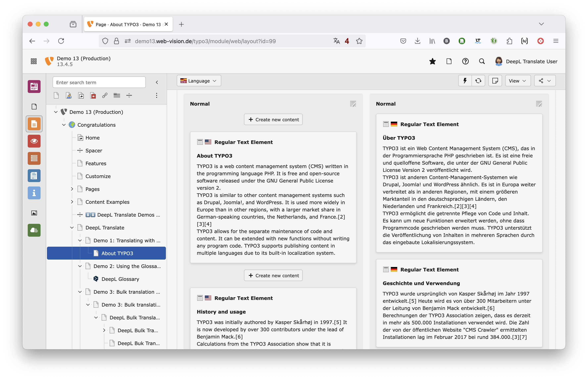The width and height of the screenshot is (588, 379).
Task: Open the German Über TYPO3 text element
Action: [459, 183]
